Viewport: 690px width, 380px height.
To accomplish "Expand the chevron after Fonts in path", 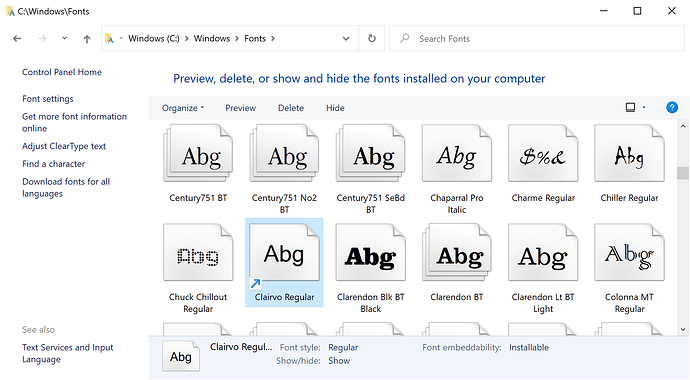I will 273,38.
